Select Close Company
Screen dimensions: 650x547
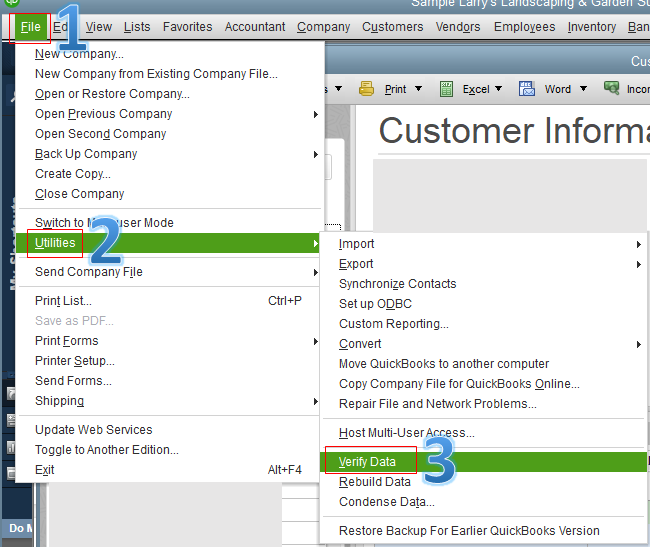tap(170, 194)
